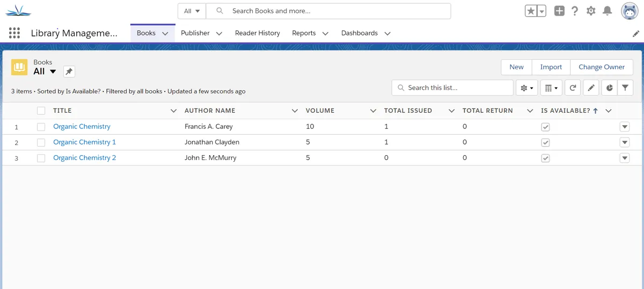Click the Import button
This screenshot has height=289, width=644.
[551, 67]
